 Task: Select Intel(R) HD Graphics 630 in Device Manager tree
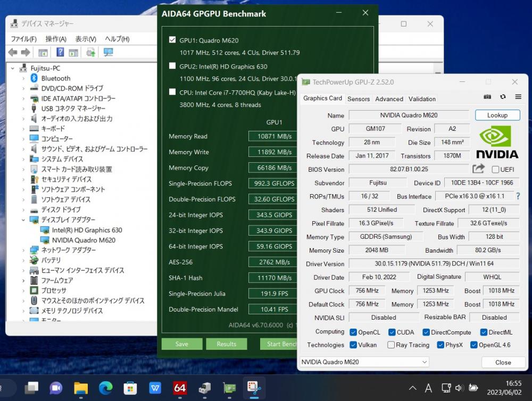pos(87,230)
